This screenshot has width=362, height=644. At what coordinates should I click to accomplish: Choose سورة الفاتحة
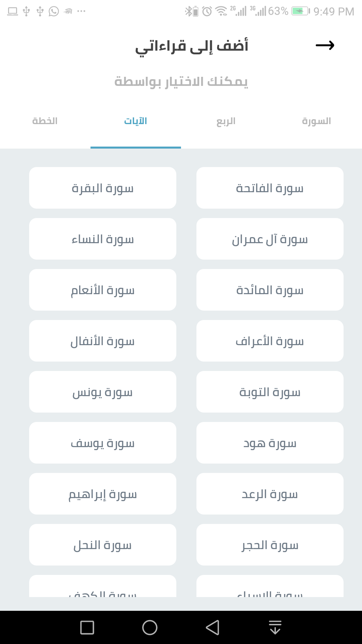pyautogui.click(x=270, y=188)
